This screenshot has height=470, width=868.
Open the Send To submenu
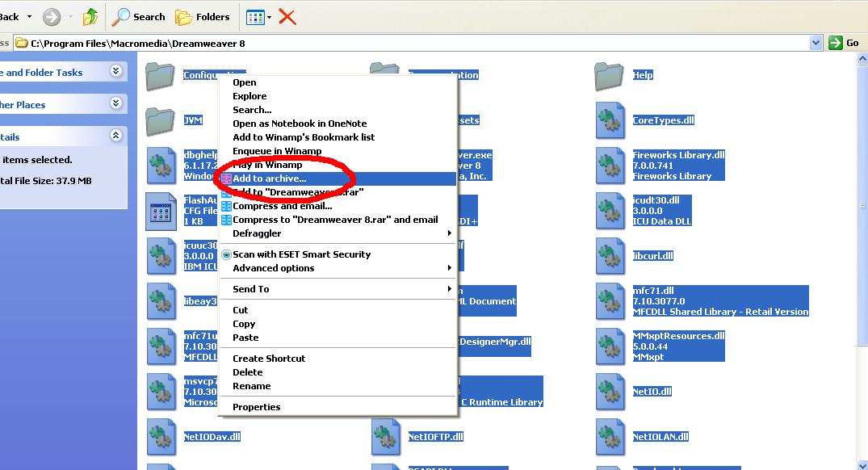click(338, 289)
